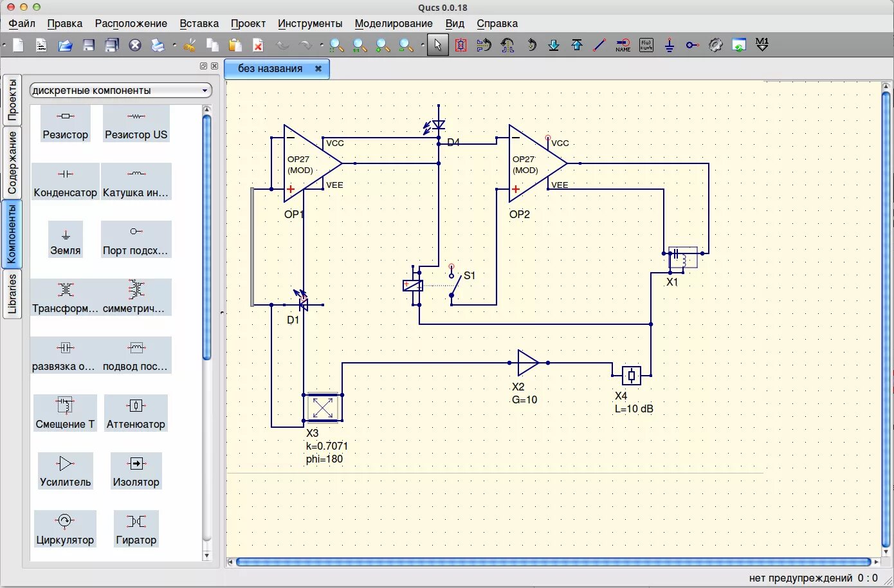Image resolution: width=894 pixels, height=588 pixels.
Task: Cut selection with the scissors icon
Action: tap(189, 45)
